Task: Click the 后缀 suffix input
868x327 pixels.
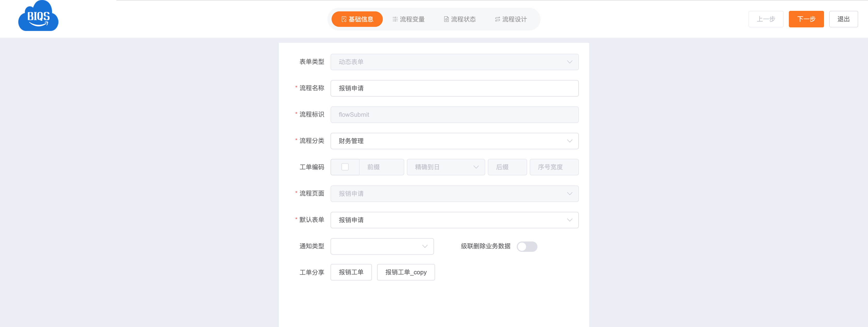Action: click(x=507, y=167)
